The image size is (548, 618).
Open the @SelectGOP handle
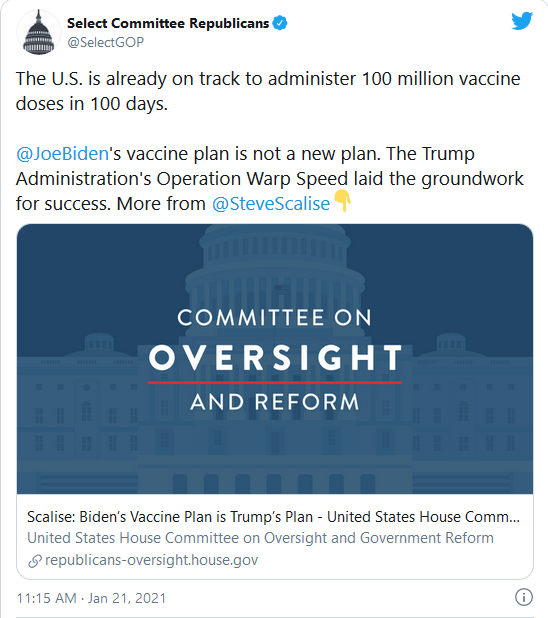point(105,42)
